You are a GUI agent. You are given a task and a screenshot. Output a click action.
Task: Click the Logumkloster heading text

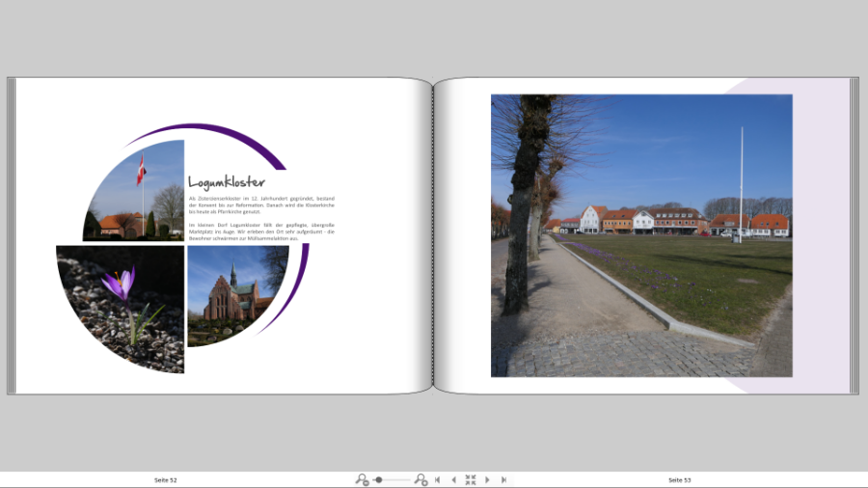click(226, 182)
